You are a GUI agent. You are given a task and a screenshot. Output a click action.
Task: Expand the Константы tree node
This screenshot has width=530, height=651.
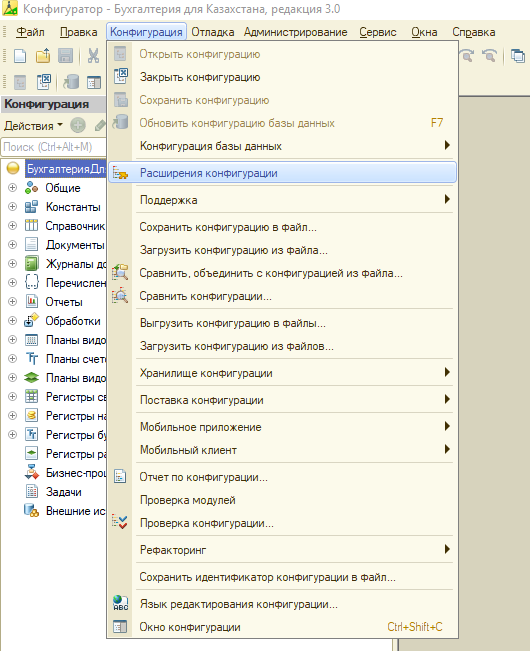click(x=12, y=206)
